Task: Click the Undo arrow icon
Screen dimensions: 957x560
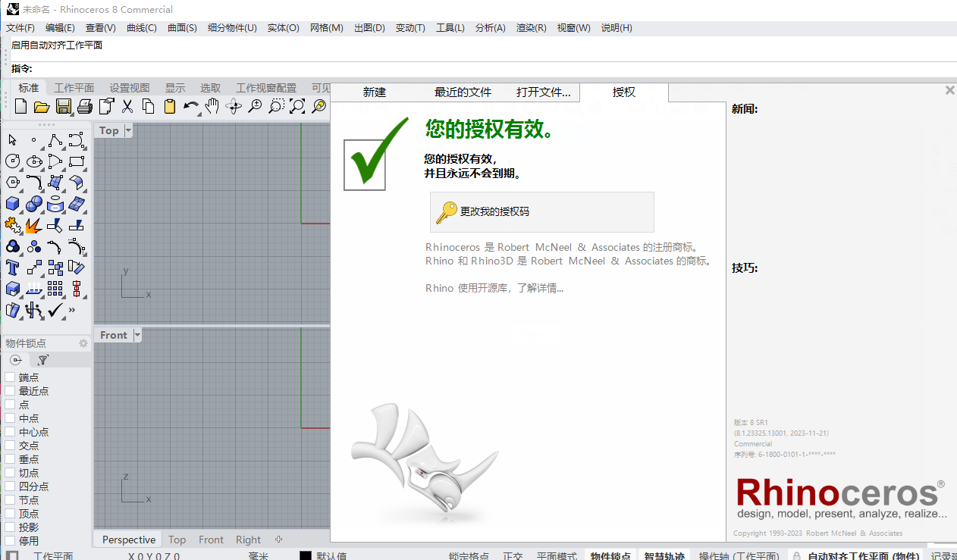Action: (x=190, y=107)
